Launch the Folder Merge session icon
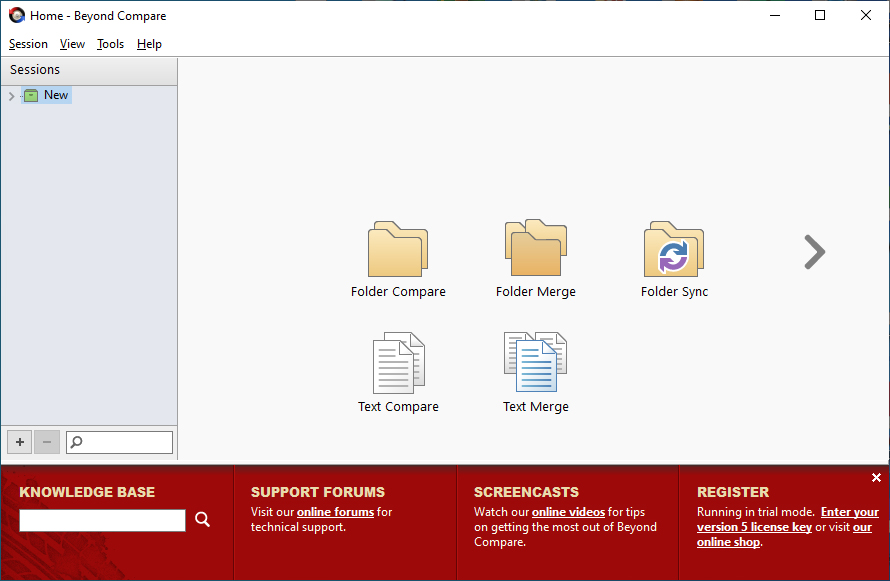Screen dimensions: 890x581 (x=535, y=248)
